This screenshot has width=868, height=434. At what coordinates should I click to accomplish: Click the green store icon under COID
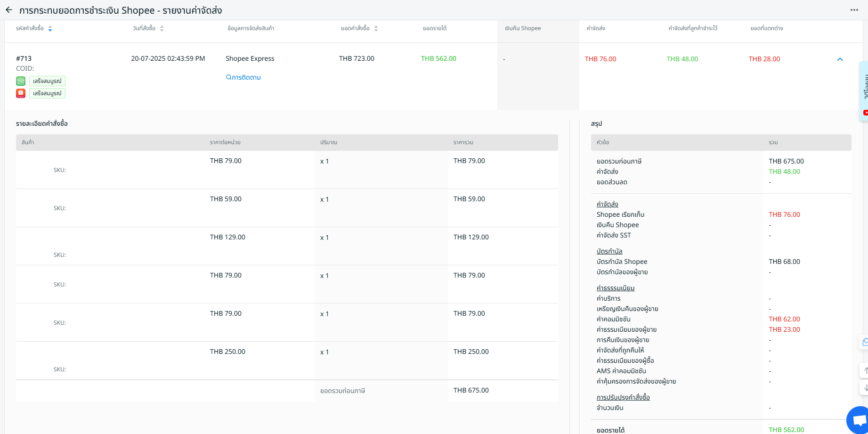click(21, 81)
